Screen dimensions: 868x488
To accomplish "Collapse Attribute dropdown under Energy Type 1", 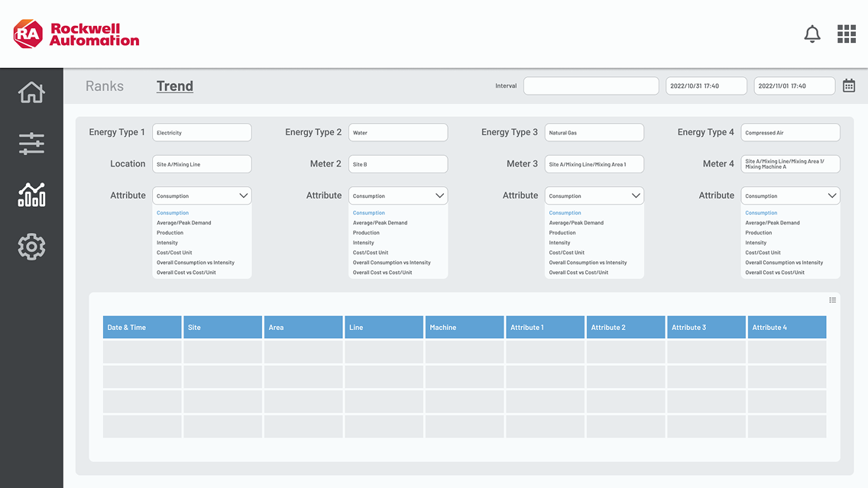I will point(202,196).
